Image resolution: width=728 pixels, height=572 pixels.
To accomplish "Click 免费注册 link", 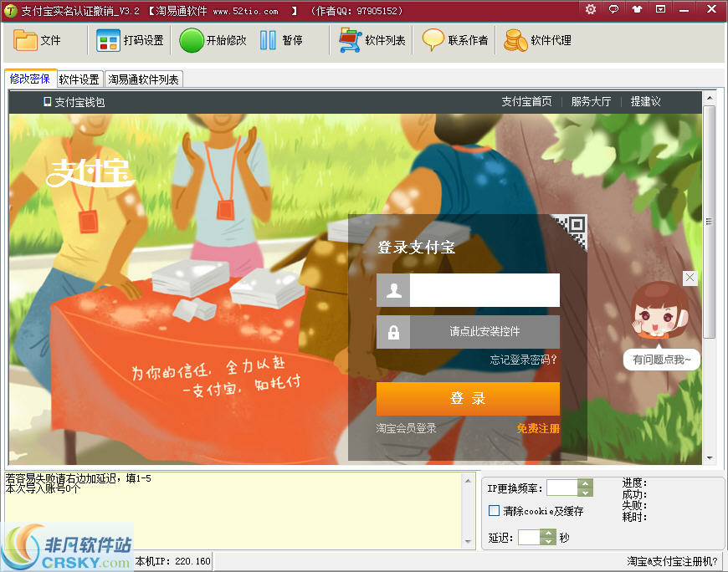I will (x=538, y=428).
